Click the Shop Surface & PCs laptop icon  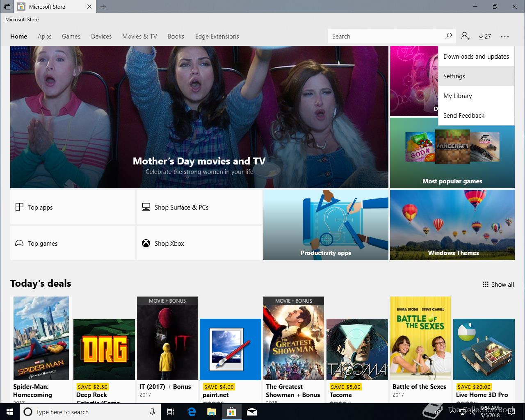point(146,207)
